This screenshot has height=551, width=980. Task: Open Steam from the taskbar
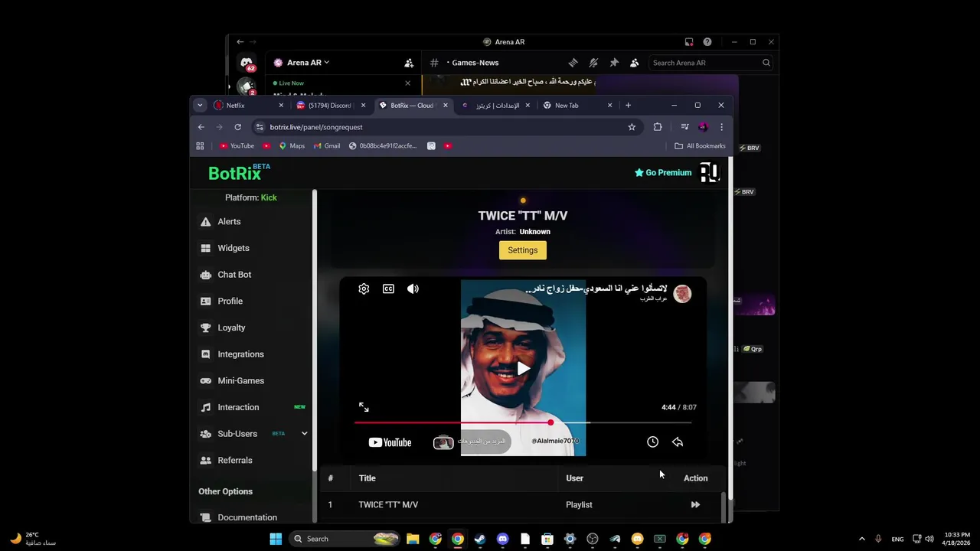(x=479, y=539)
